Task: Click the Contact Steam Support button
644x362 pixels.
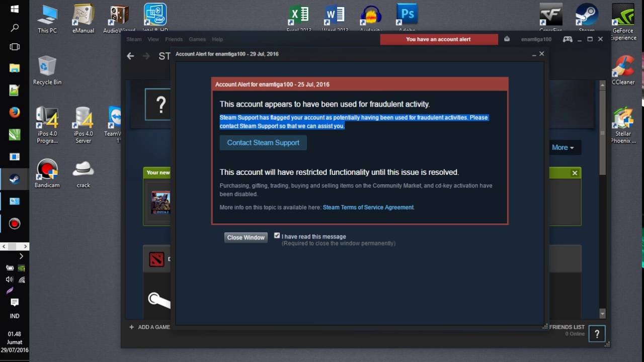Action: (263, 143)
